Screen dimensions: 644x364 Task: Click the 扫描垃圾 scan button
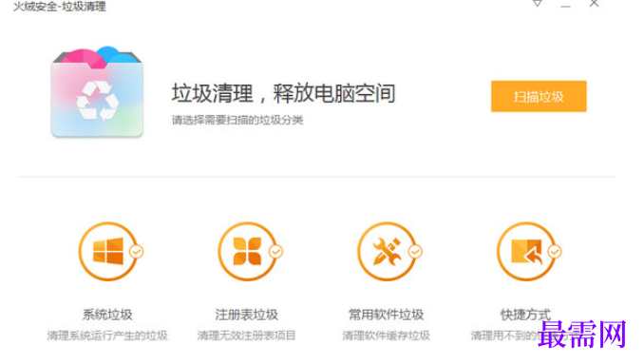[x=539, y=97]
